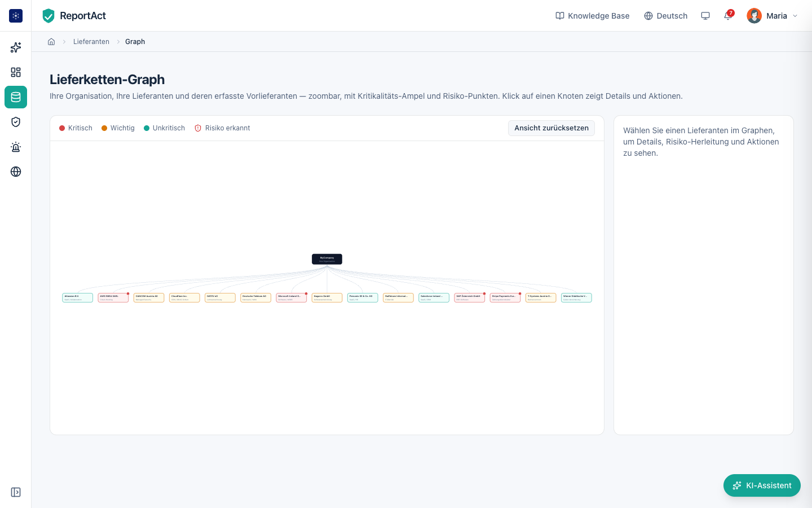
Task: Click the Unkritisch legend entry
Action: click(164, 128)
